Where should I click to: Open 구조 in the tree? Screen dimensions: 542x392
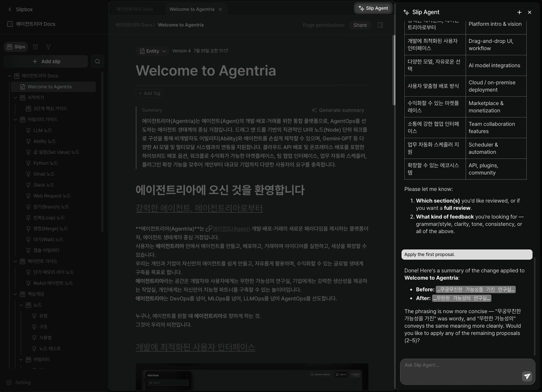click(43, 327)
